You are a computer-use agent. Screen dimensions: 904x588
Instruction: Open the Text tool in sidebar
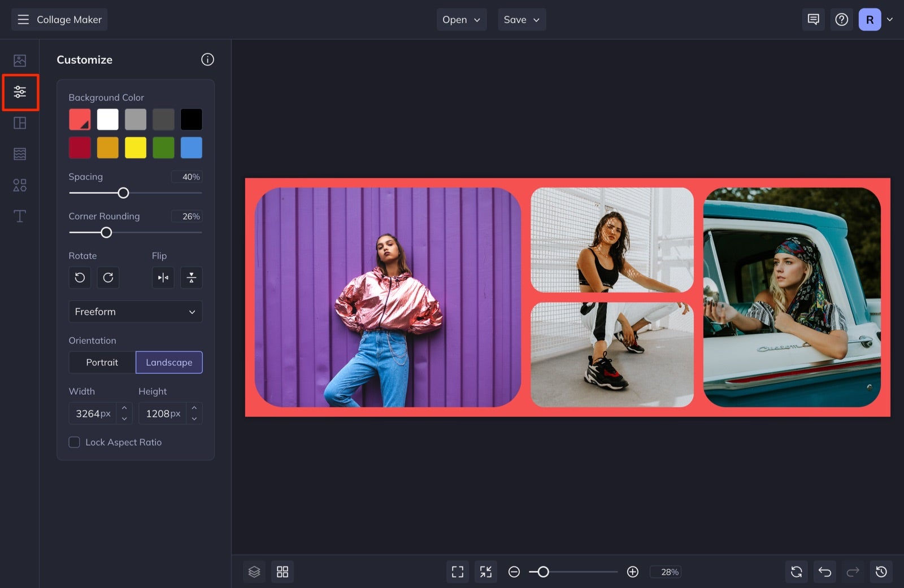20,216
